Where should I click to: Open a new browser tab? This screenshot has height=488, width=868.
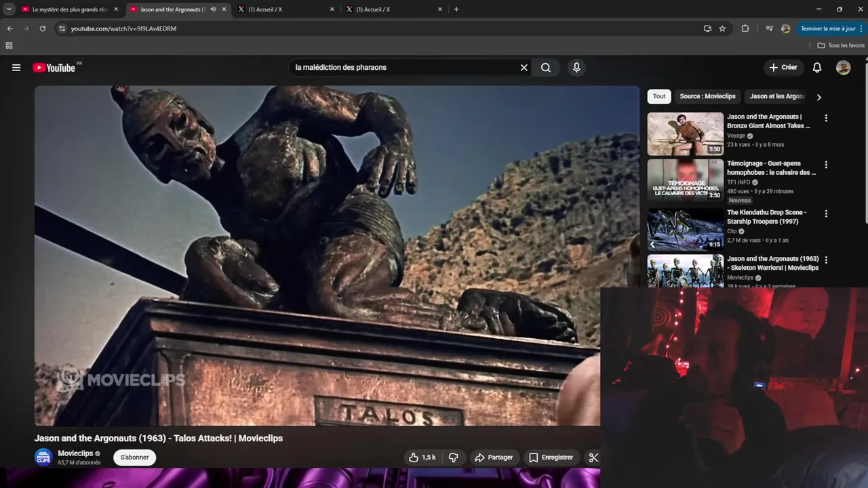point(456,9)
